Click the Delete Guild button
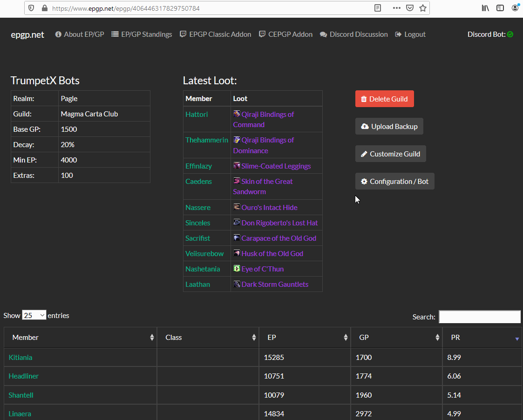This screenshot has width=523, height=420. 384,99
